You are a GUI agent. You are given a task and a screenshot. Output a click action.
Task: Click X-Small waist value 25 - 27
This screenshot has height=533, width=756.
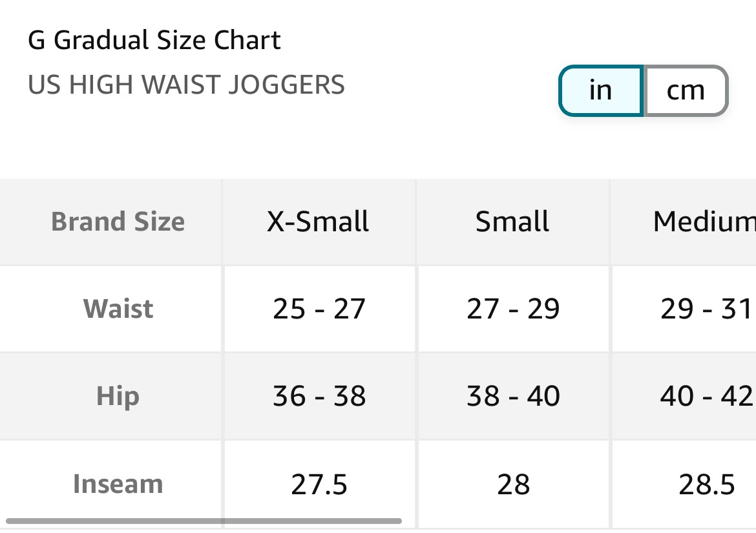[x=319, y=309]
